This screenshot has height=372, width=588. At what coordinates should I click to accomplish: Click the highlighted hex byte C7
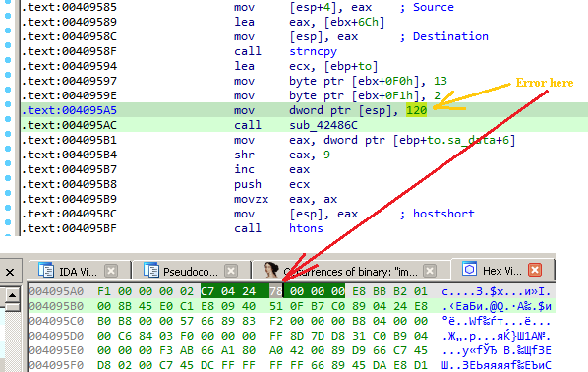[x=207, y=291]
